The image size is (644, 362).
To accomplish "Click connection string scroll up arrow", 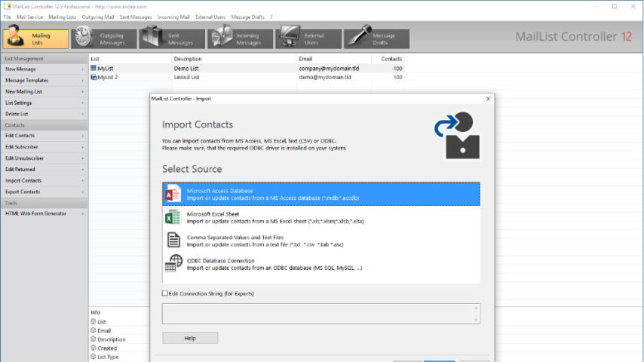I will (476, 308).
